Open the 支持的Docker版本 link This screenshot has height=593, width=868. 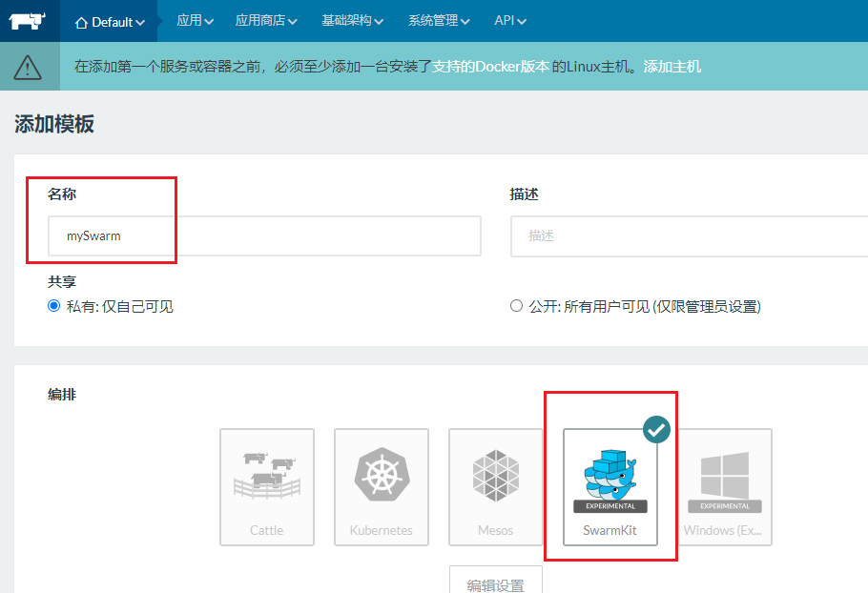pyautogui.click(x=490, y=67)
